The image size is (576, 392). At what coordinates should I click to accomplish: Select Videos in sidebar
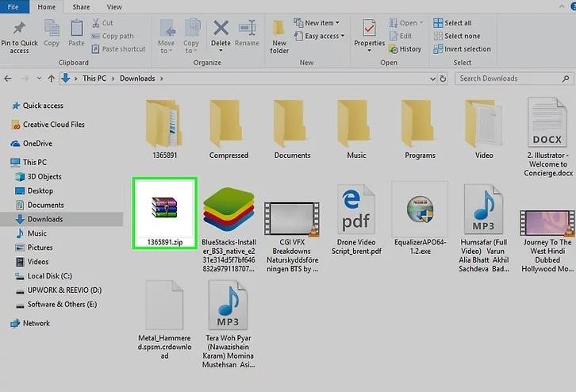pyautogui.click(x=32, y=262)
